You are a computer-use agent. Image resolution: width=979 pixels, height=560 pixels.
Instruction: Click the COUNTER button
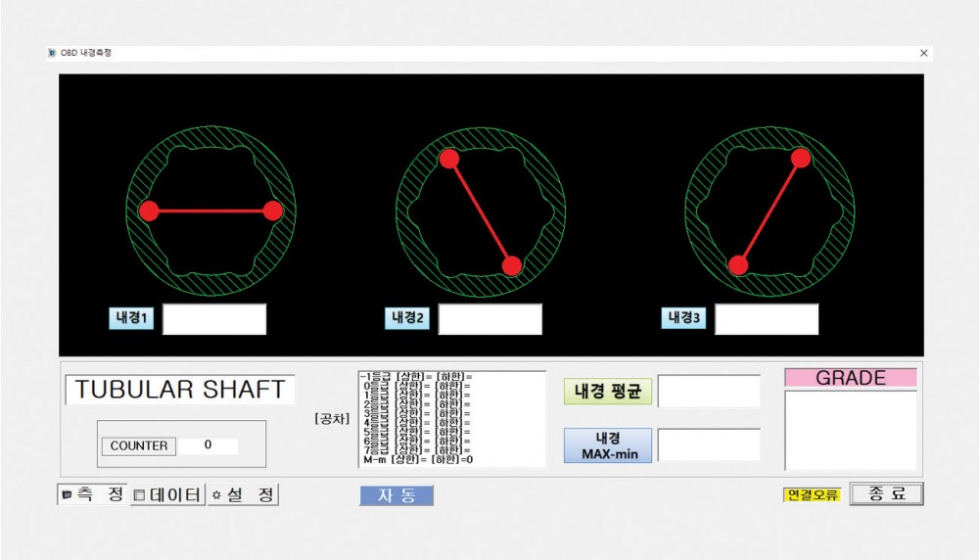tap(139, 445)
